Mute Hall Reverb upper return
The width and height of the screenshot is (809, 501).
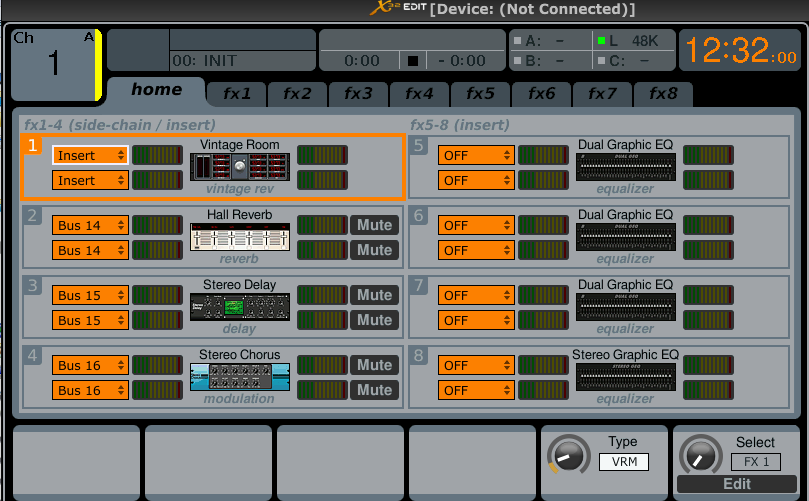[375, 225]
